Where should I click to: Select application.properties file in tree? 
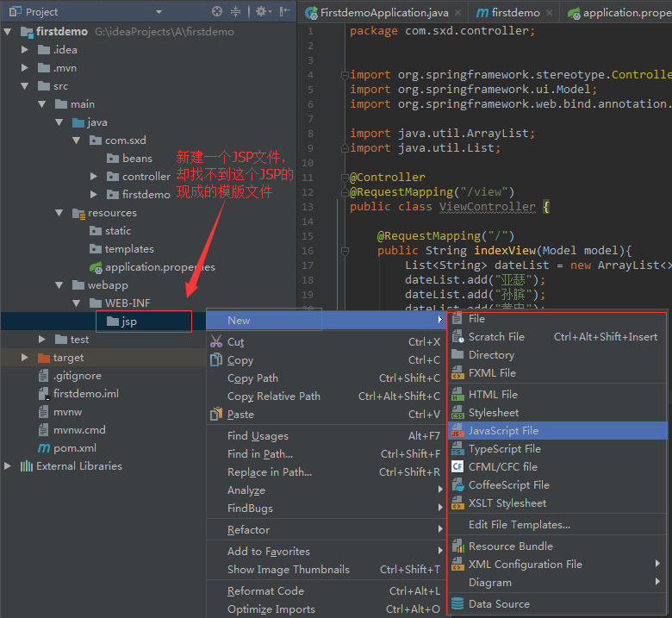(x=152, y=267)
